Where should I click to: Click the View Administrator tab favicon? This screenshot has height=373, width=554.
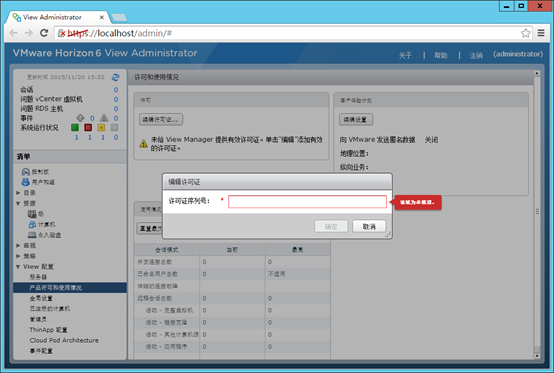click(17, 17)
